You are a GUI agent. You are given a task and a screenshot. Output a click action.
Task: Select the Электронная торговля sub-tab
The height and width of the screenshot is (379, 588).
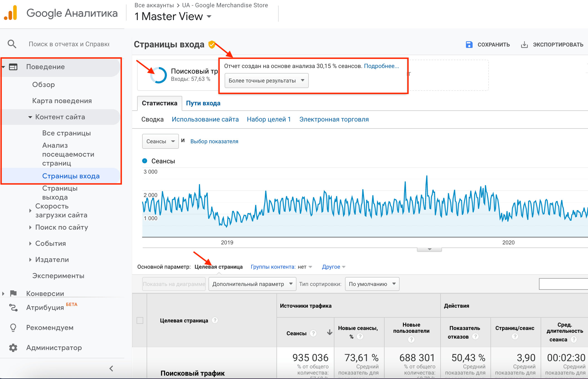pyautogui.click(x=334, y=120)
